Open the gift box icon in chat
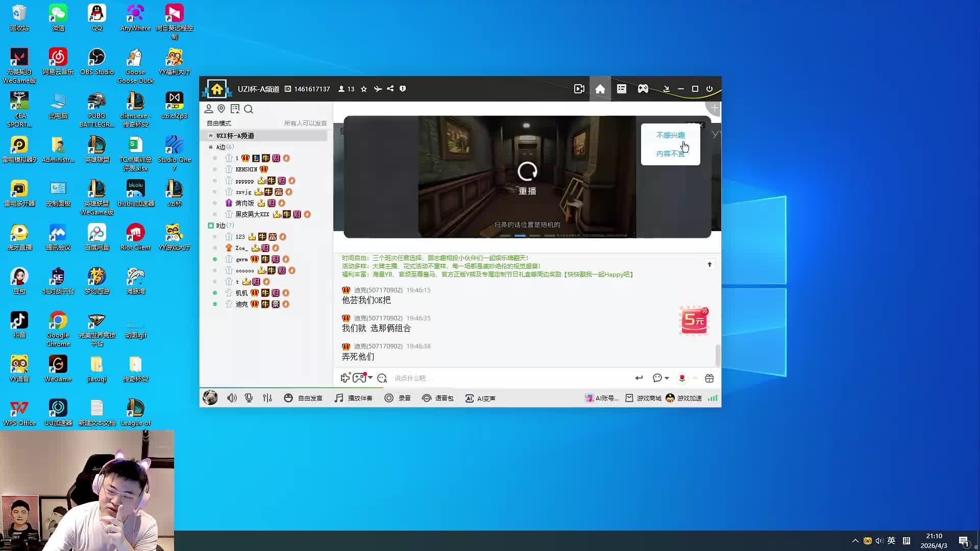Viewport: 980px width, 551px height. 709,378
